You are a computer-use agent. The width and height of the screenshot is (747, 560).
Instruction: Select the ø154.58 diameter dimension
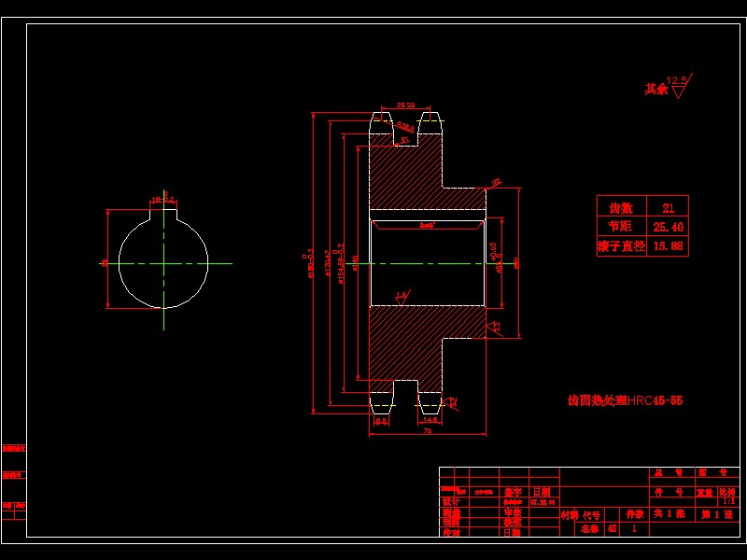point(340,263)
